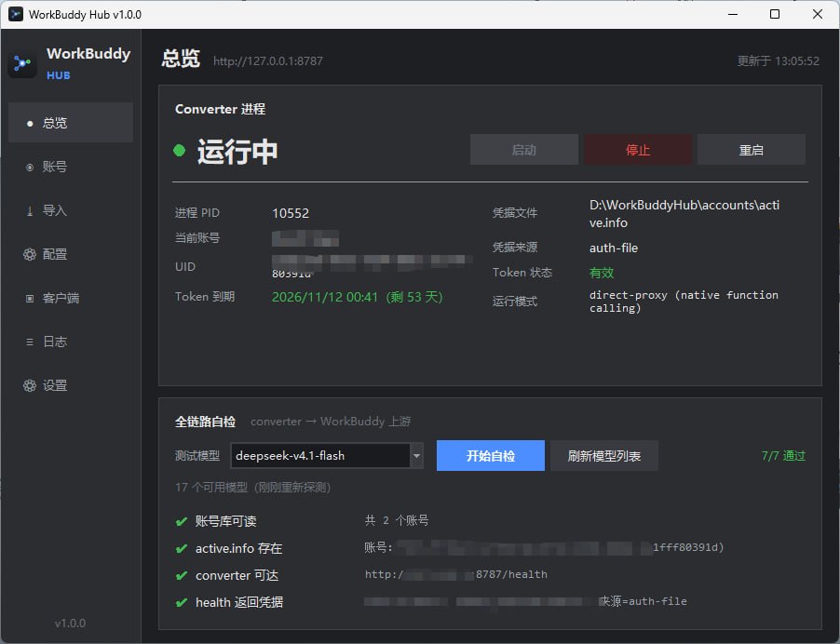
Task: Click 刷新模型列表 to refresh models
Action: pos(603,456)
